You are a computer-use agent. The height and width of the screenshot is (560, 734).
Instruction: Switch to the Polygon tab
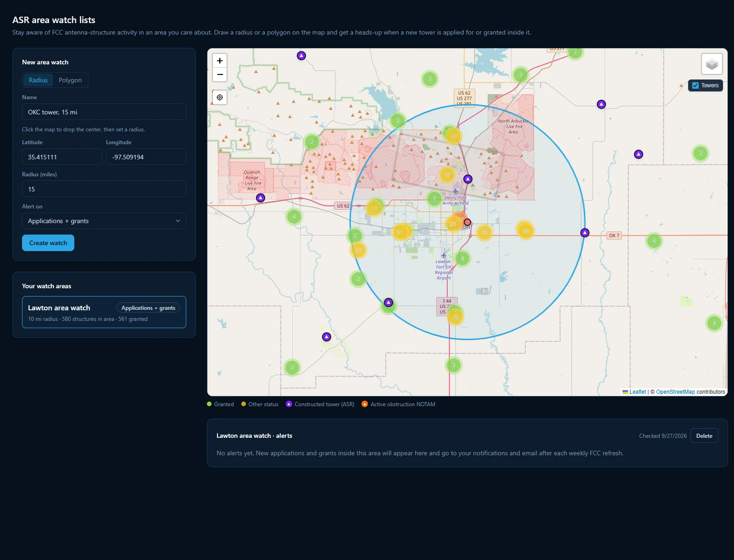pos(70,80)
